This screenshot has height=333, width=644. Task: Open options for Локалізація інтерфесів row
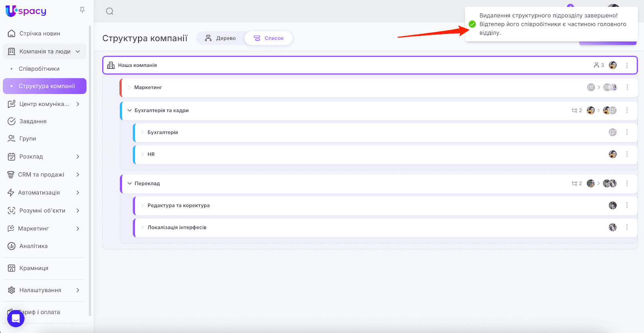[x=627, y=228]
